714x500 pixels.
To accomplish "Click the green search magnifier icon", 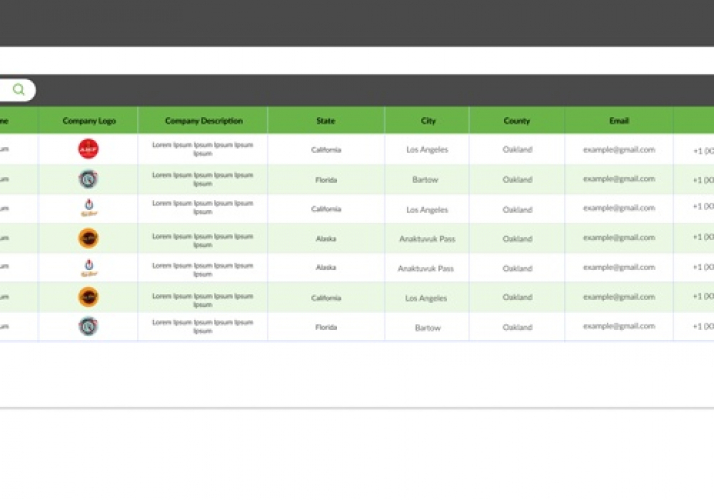I will click(x=19, y=89).
